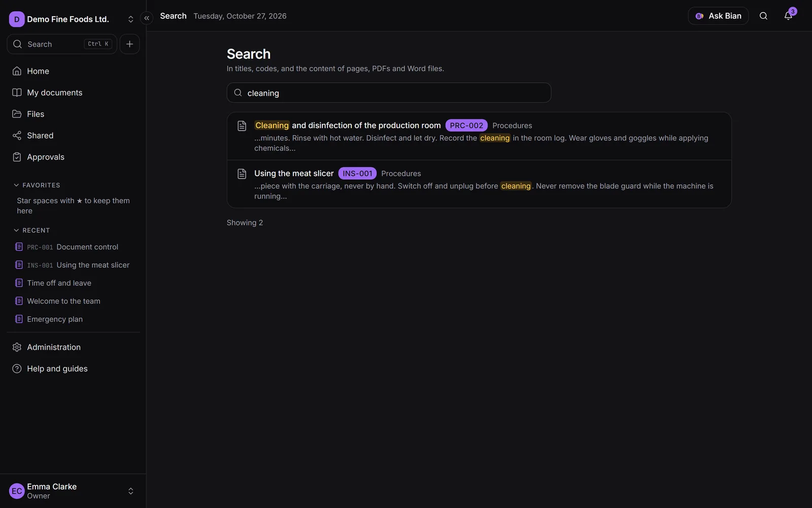This screenshot has height=508, width=812.
Task: Click the plus button to create new
Action: tap(129, 44)
